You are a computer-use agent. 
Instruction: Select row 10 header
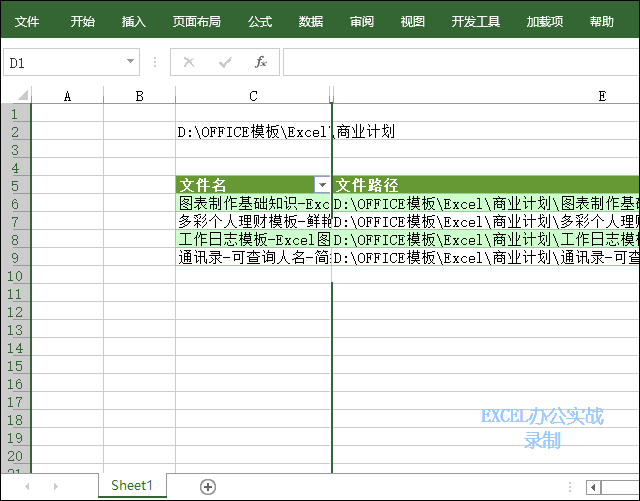pyautogui.click(x=15, y=276)
